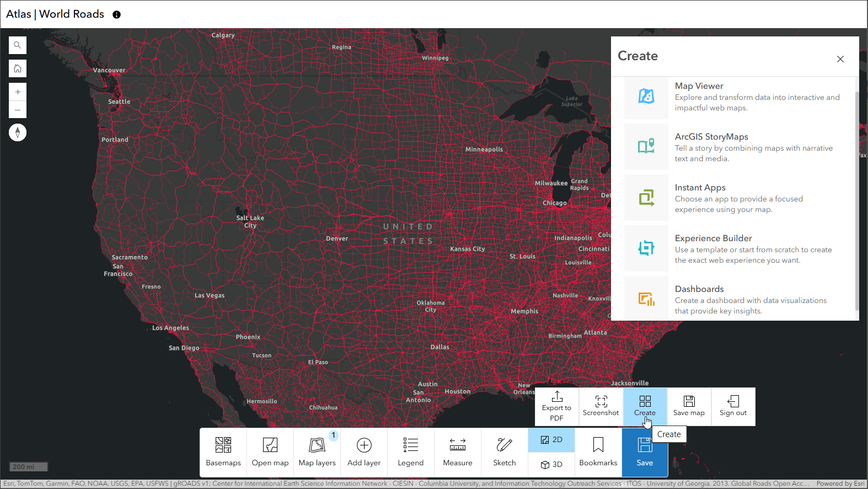The width and height of the screenshot is (868, 489).
Task: Click the Houston label on the map
Action: (x=458, y=392)
